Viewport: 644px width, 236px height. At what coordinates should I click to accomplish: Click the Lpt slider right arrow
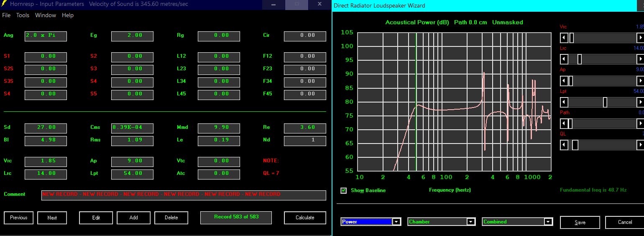click(x=640, y=102)
